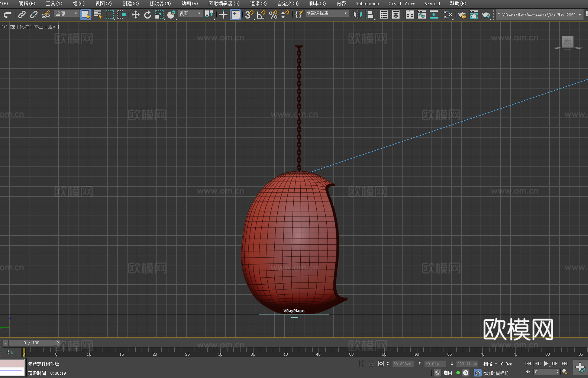588x378 pixels.
Task: Click Render Production teapot icon
Action: 486,14
